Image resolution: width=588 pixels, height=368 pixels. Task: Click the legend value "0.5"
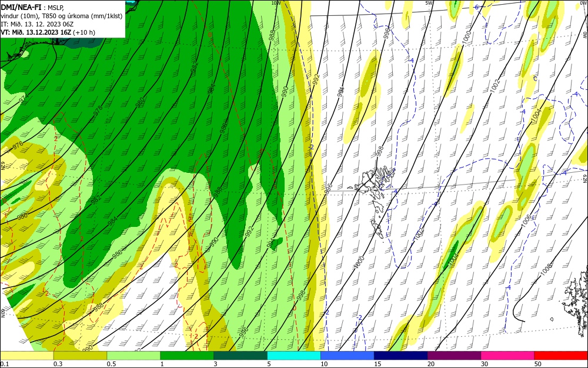click(x=111, y=364)
